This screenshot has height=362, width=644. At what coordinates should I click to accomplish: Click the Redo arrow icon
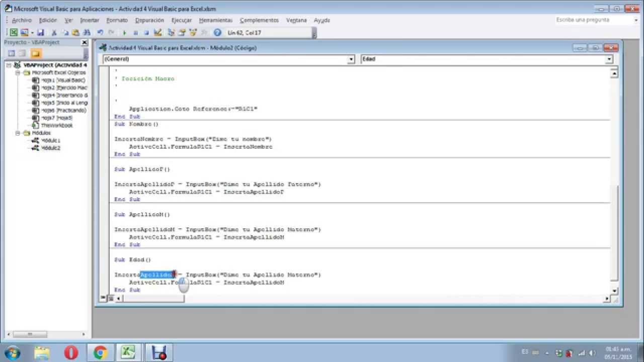coord(111,33)
